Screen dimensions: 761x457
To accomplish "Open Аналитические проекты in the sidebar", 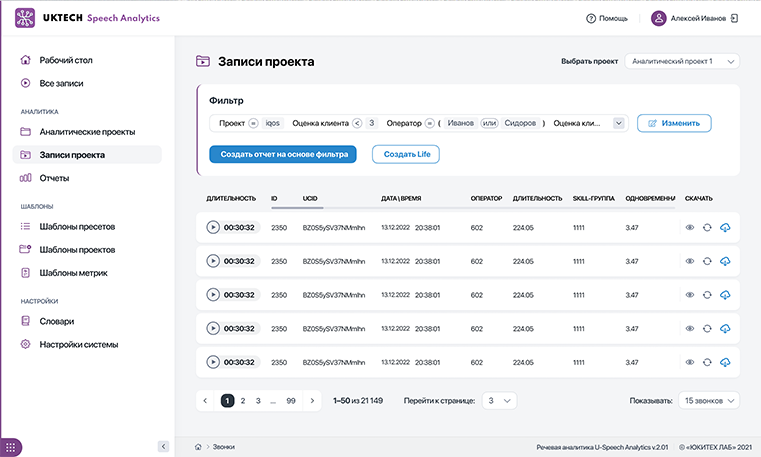I will tap(87, 131).
